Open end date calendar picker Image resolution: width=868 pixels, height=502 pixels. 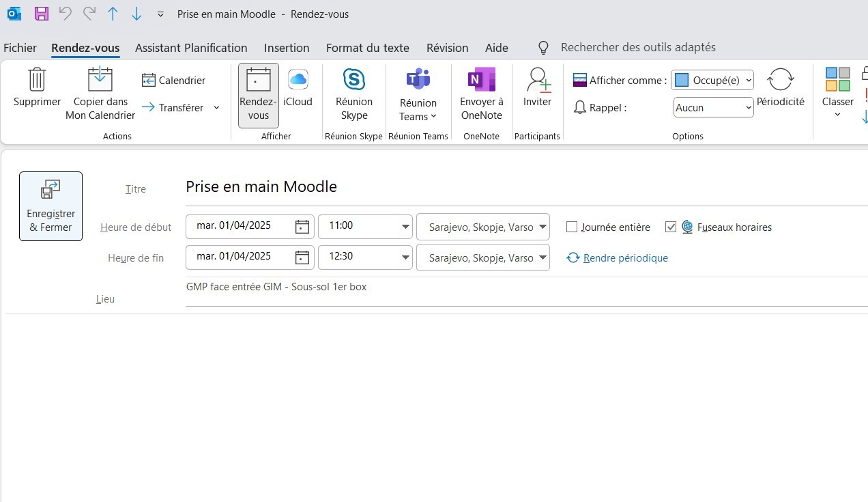tap(302, 257)
